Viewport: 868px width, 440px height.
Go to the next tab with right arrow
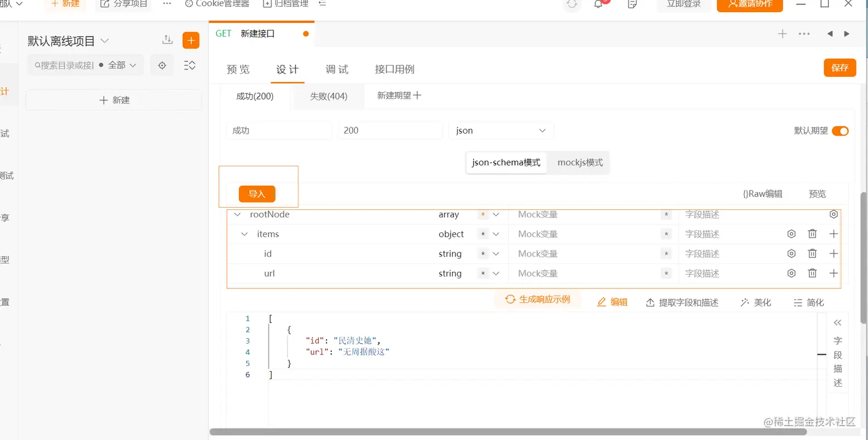(847, 34)
